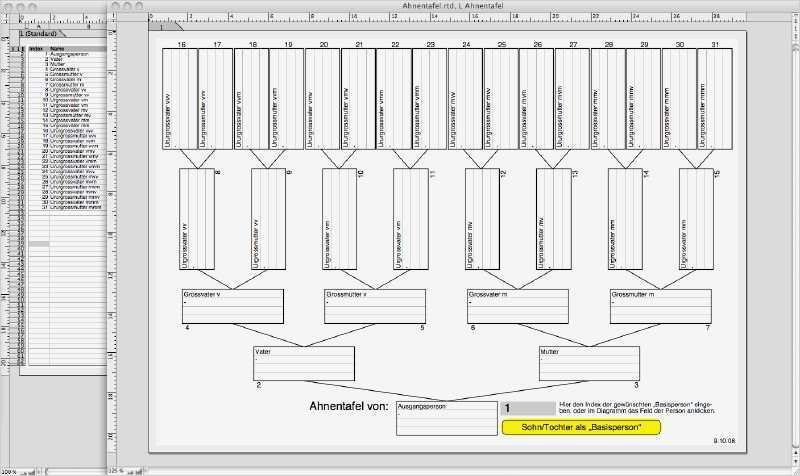Click top-row ancestor box number 22
The width and height of the screenshot is (800, 476).
point(394,99)
